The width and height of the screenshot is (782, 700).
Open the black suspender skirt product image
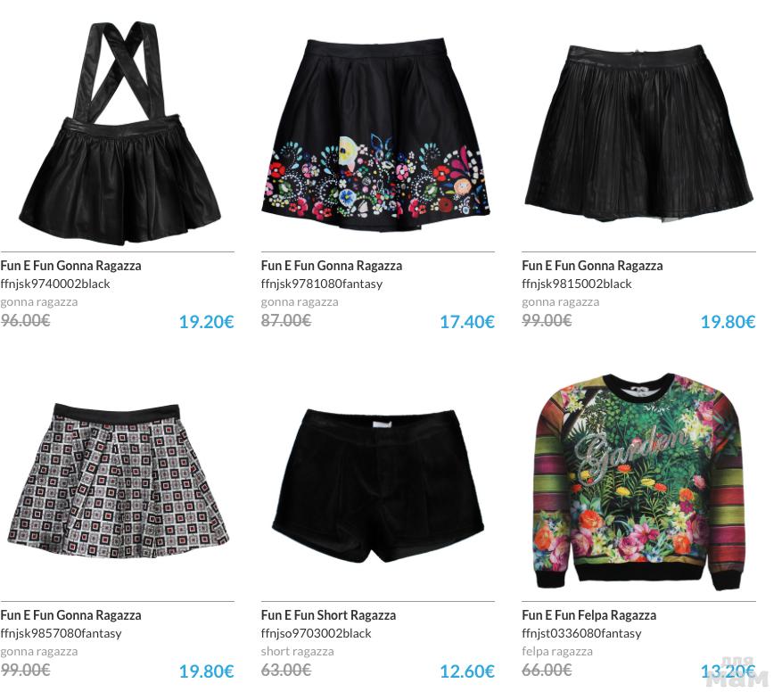pyautogui.click(x=119, y=133)
